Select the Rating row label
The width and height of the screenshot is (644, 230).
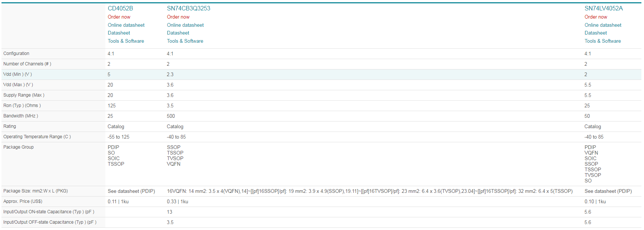coord(10,126)
